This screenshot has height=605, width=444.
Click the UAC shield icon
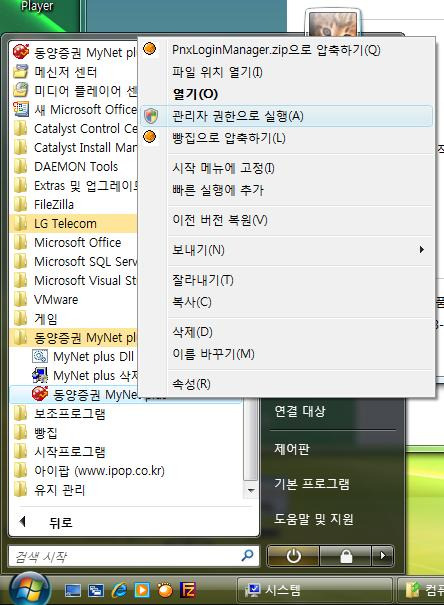(151, 116)
